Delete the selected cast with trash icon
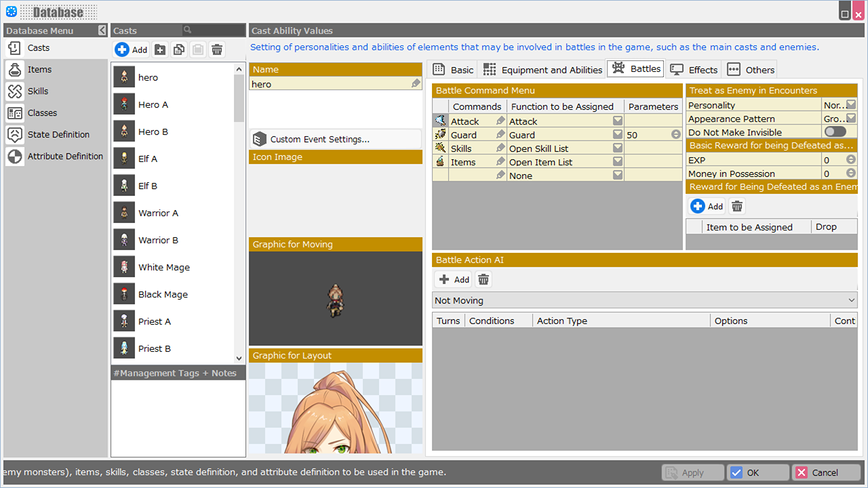This screenshot has height=488, width=868. (217, 49)
